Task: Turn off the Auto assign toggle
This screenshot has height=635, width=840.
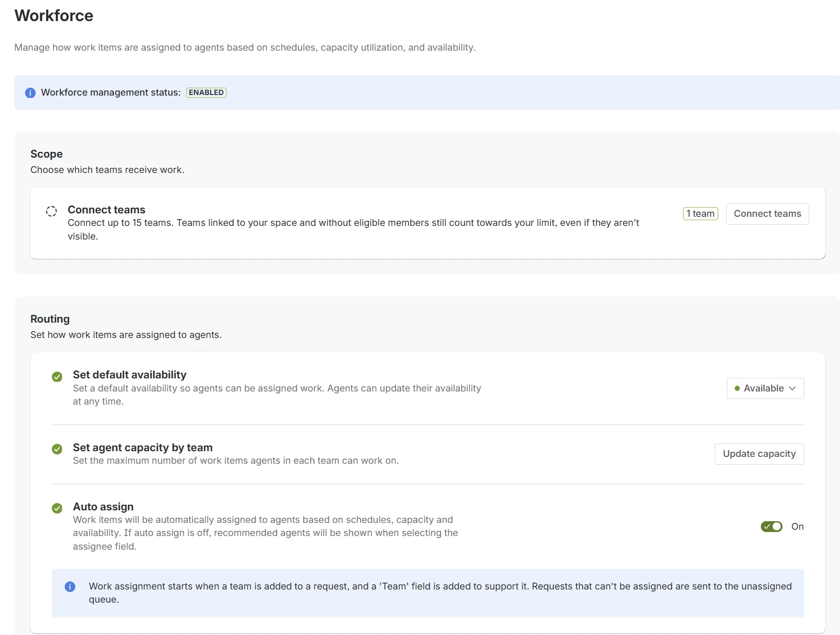Action: coord(772,526)
